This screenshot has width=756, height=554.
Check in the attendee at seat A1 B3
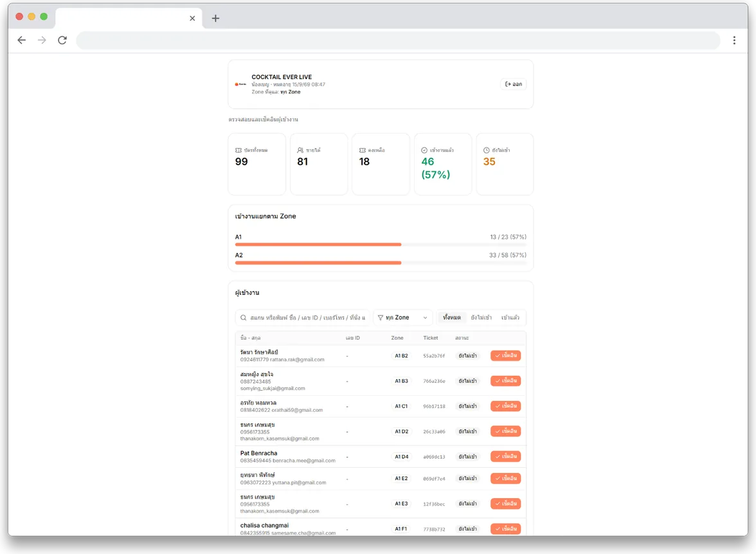tap(506, 381)
